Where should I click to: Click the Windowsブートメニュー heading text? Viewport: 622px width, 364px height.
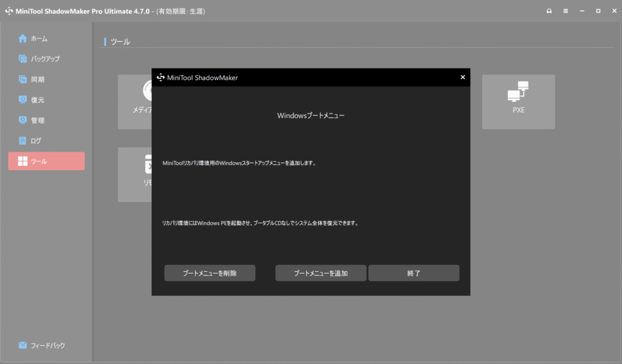[x=311, y=116]
